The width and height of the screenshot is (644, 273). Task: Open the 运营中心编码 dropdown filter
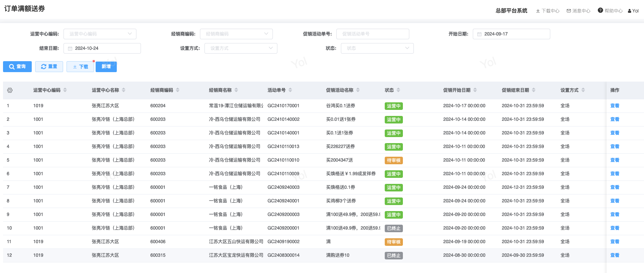[100, 34]
